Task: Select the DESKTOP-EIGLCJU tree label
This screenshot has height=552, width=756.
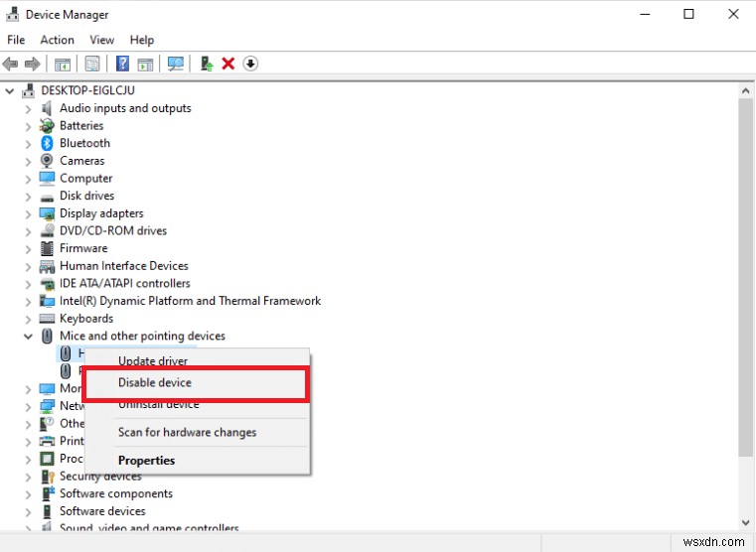Action: point(87,90)
